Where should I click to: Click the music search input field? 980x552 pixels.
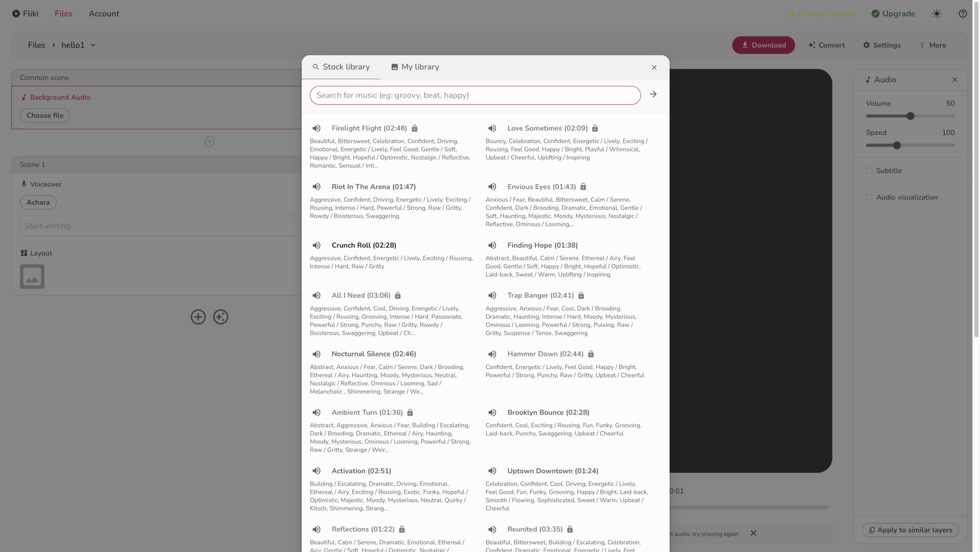click(475, 95)
